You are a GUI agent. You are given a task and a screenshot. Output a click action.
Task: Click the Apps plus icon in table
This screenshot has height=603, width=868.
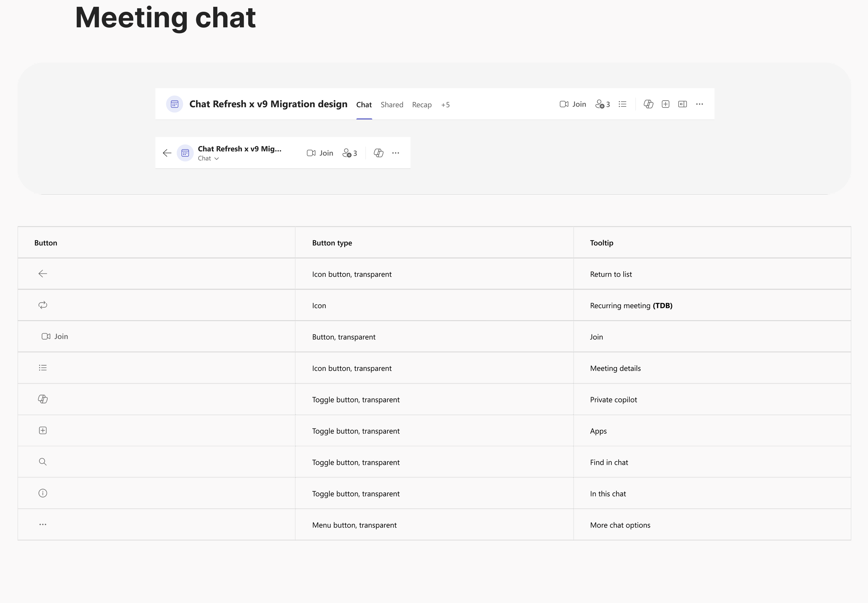(43, 430)
